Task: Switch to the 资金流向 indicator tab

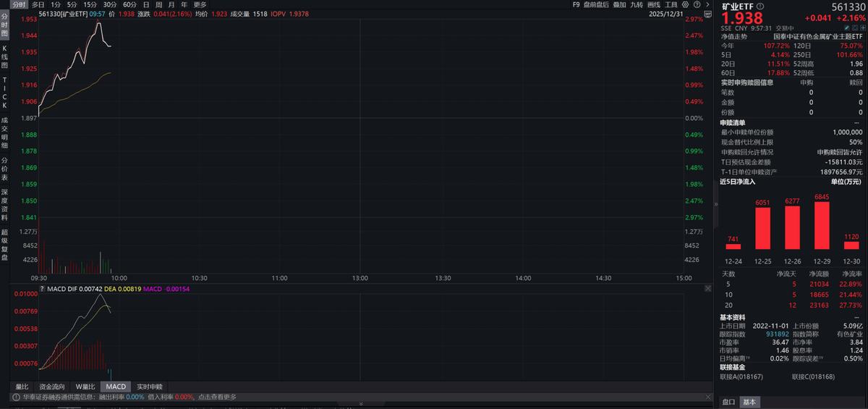Action: (51, 387)
